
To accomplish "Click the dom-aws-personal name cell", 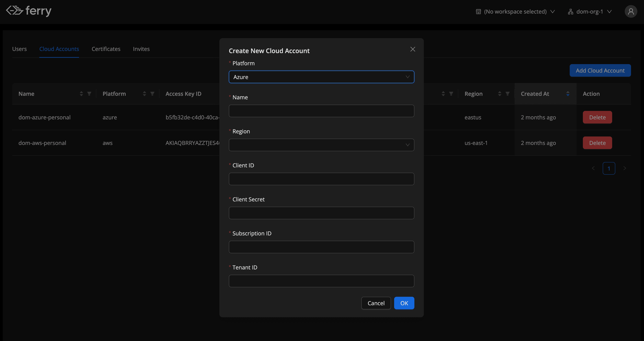I will pyautogui.click(x=42, y=143).
